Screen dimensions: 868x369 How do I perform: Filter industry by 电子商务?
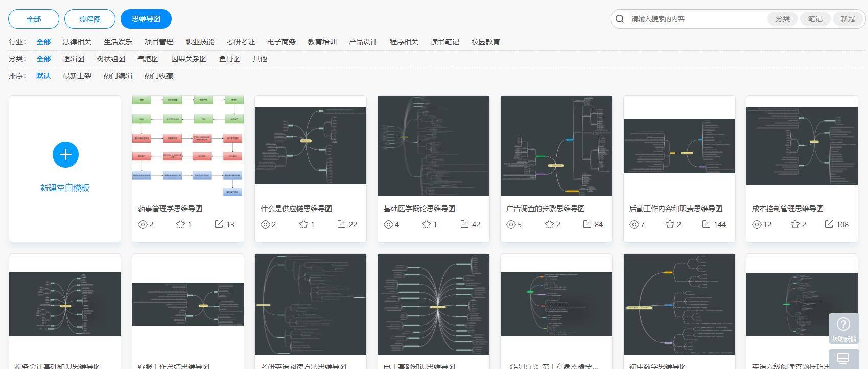[x=281, y=42]
